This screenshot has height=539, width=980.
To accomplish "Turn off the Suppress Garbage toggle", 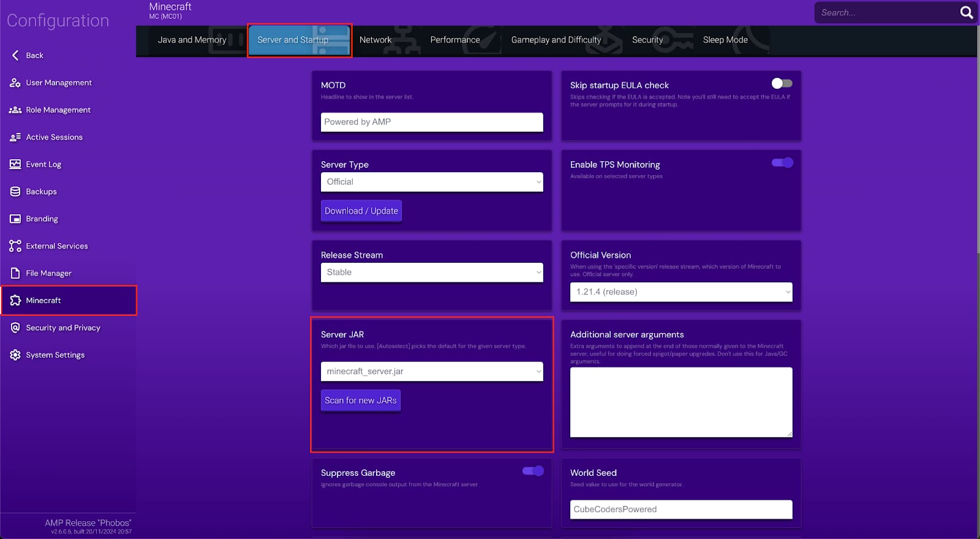I will [x=533, y=470].
